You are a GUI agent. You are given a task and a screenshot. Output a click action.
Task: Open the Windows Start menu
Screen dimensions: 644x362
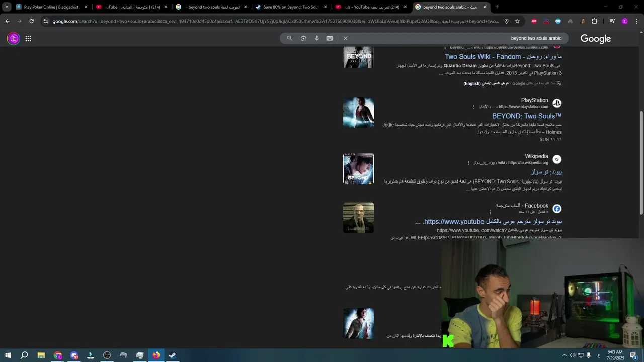(8, 355)
